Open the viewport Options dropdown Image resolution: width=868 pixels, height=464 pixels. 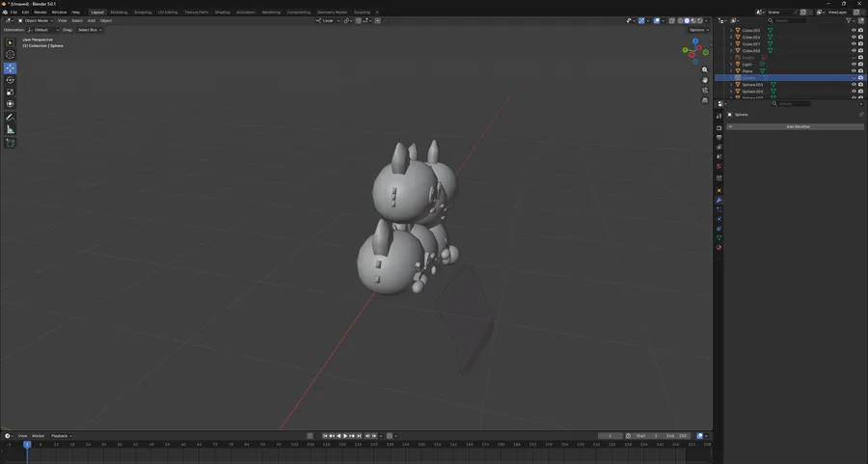[x=698, y=30]
